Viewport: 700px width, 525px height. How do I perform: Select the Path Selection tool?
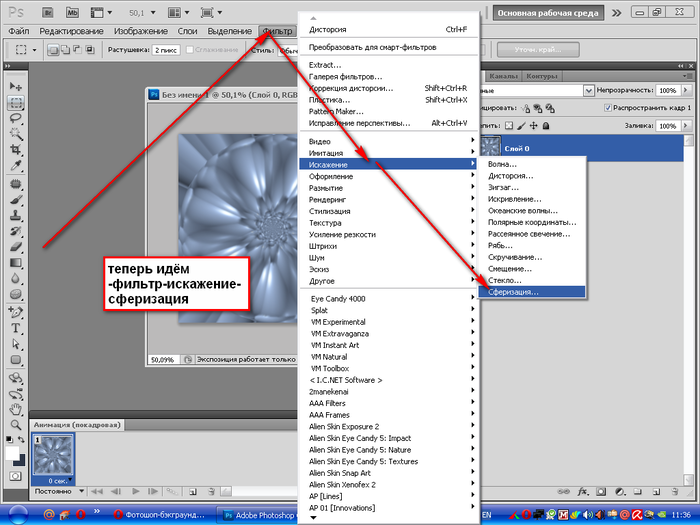(16, 344)
